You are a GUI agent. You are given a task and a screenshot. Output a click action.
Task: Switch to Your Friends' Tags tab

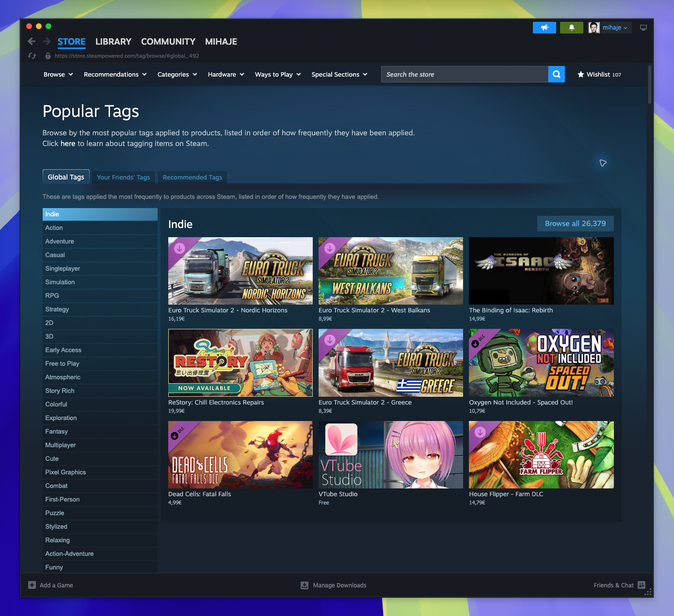(124, 177)
